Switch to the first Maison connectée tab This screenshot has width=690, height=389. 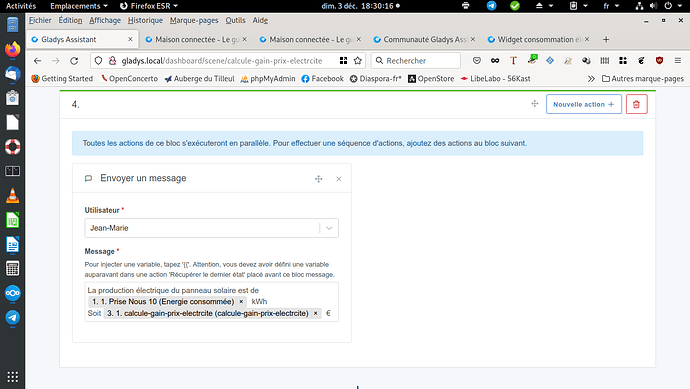(x=196, y=40)
